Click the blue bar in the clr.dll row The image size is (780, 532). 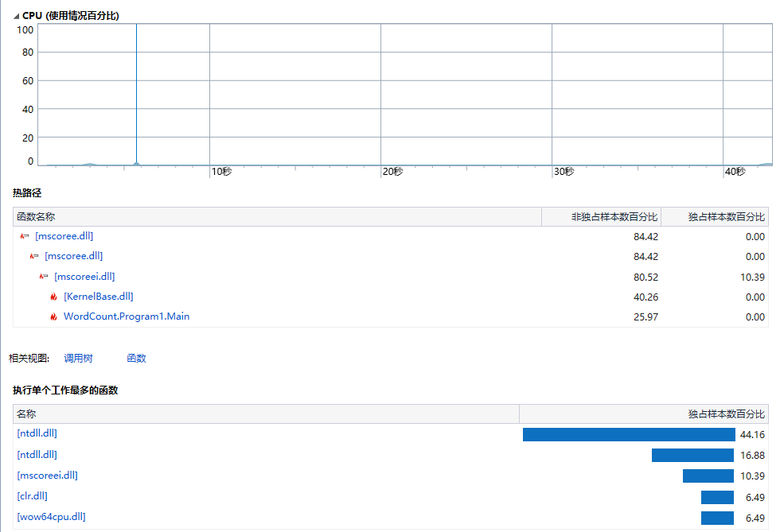point(717,497)
